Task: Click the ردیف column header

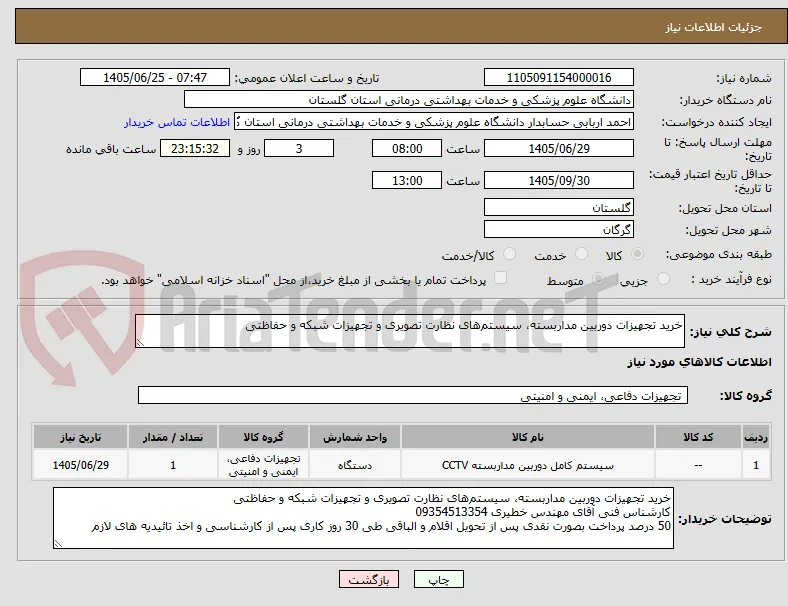Action: pos(756,437)
